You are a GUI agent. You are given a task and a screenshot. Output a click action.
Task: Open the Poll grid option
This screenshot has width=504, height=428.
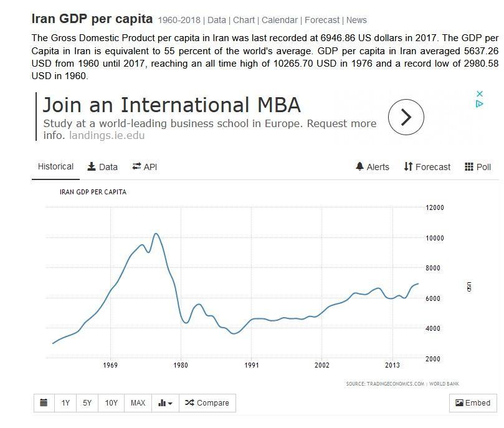[478, 167]
